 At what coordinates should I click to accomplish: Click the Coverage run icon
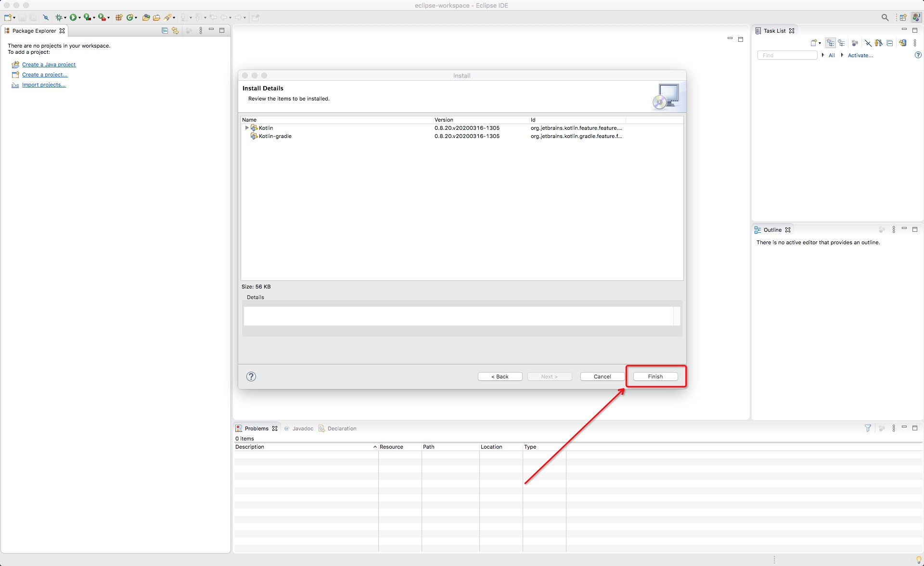click(87, 17)
